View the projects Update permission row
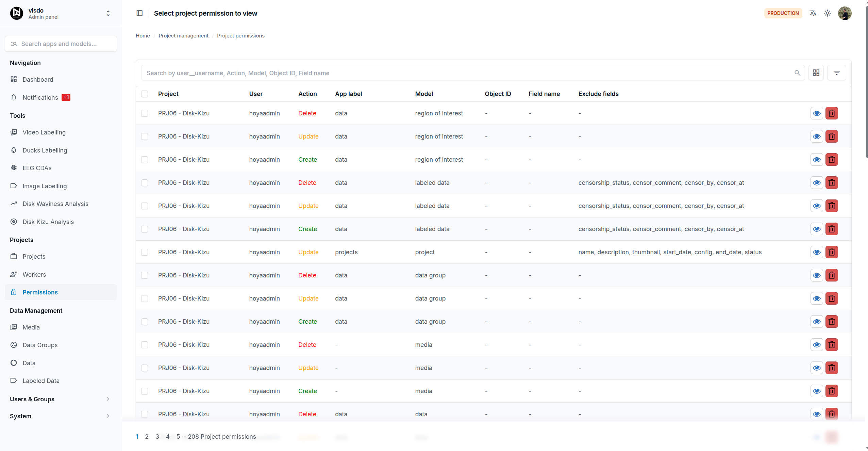The height and width of the screenshot is (451, 868). 817,252
